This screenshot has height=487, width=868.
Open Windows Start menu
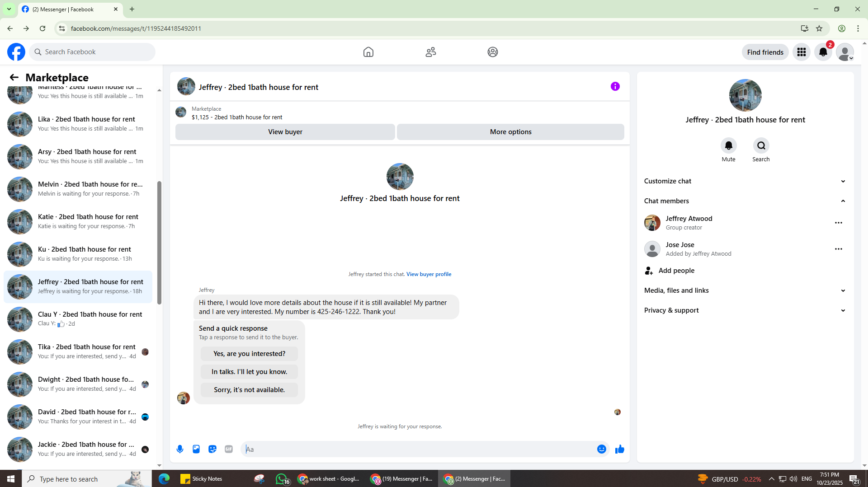(11, 479)
